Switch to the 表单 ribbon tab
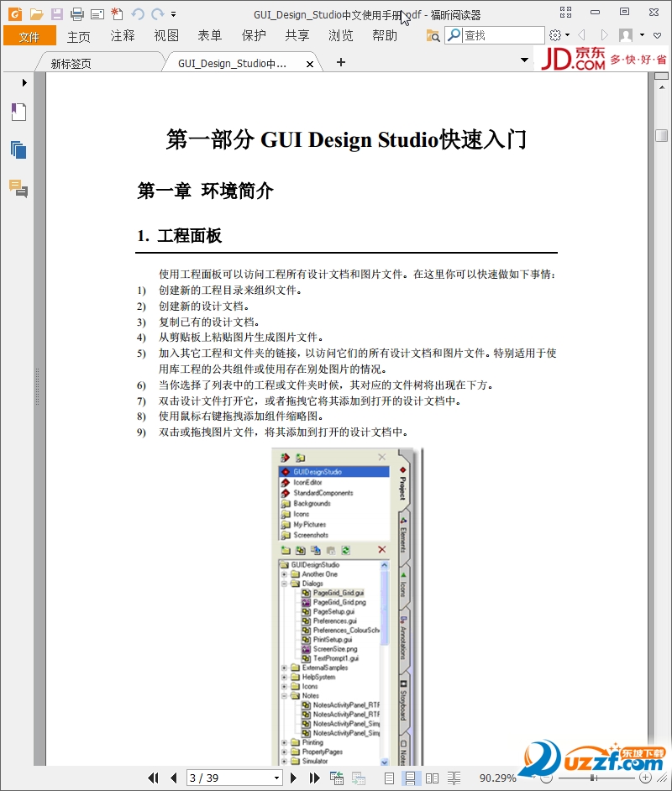 (x=210, y=36)
